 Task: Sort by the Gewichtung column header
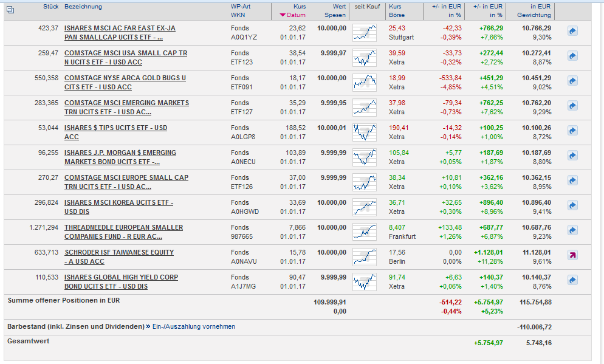coord(534,15)
